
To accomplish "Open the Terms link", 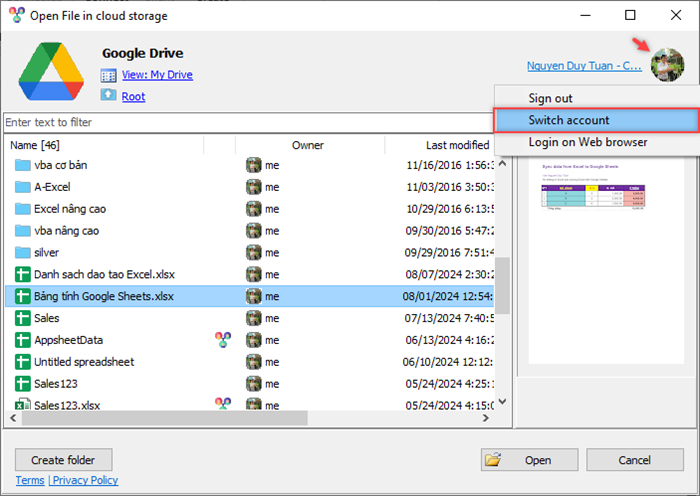I will [30, 480].
